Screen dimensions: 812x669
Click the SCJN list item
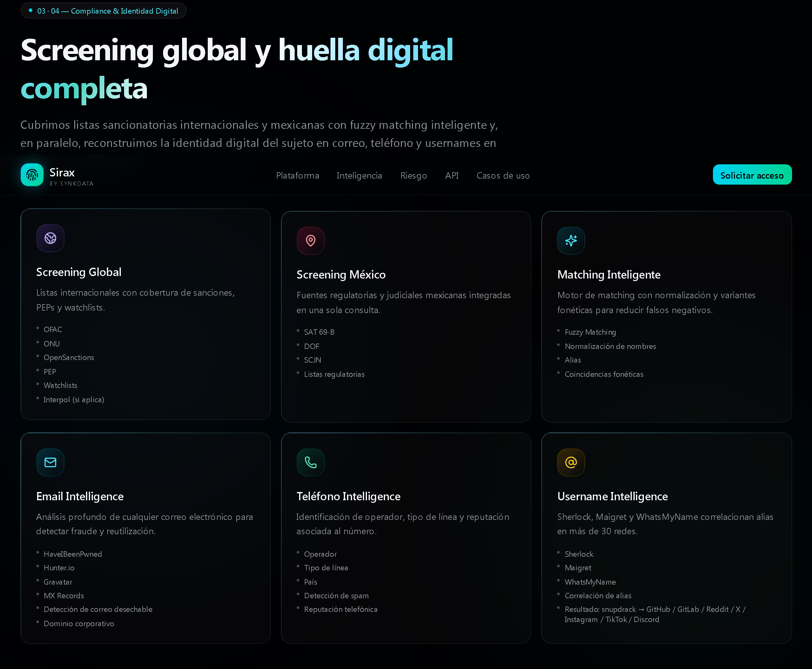[x=312, y=360]
